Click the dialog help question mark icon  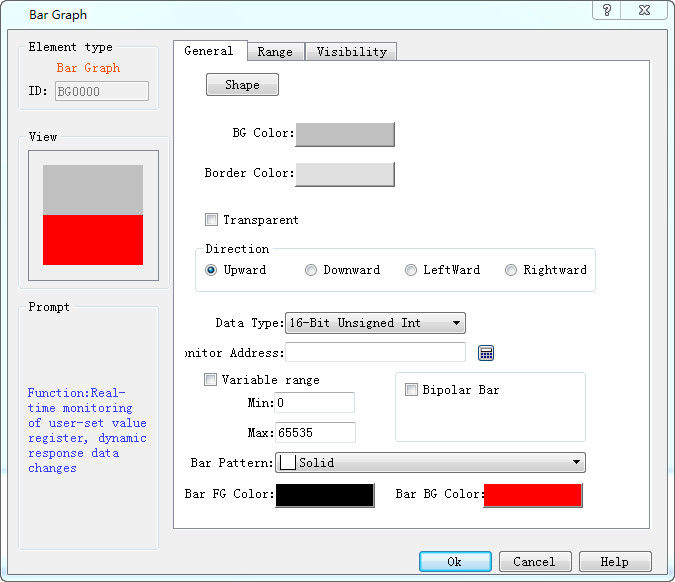pyautogui.click(x=607, y=10)
